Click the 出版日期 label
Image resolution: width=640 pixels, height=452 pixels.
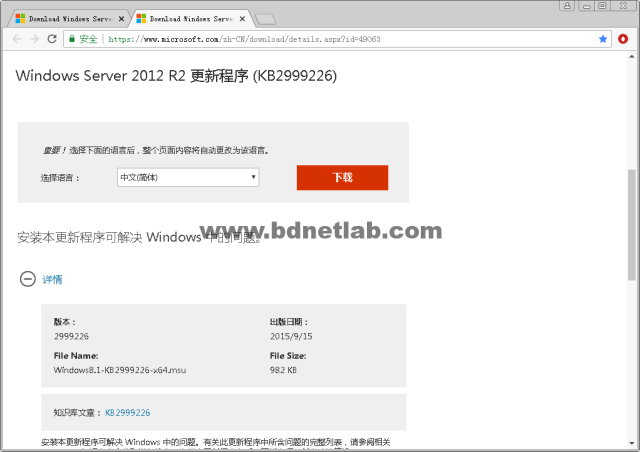pyautogui.click(x=289, y=322)
